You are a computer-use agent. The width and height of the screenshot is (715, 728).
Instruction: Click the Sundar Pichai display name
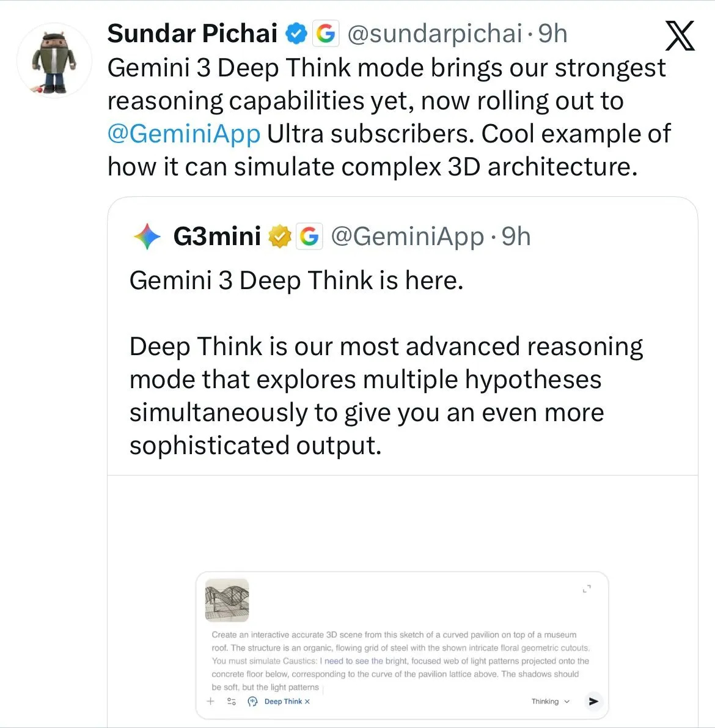click(x=192, y=34)
